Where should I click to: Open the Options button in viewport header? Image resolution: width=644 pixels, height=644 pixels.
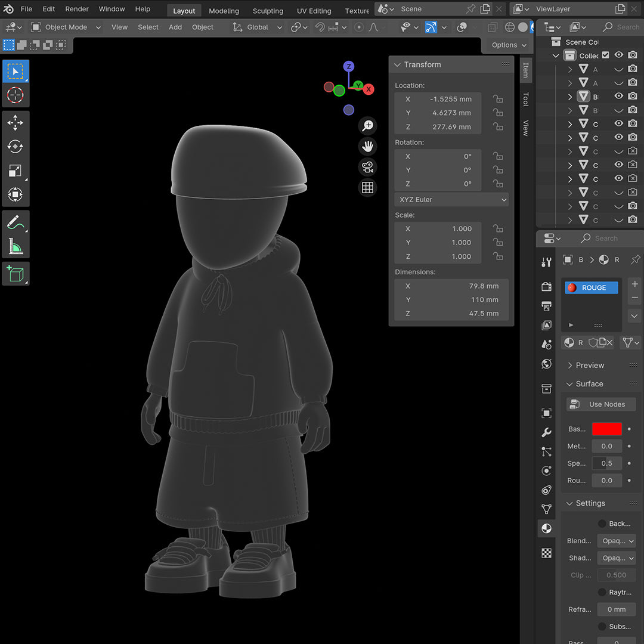point(509,45)
